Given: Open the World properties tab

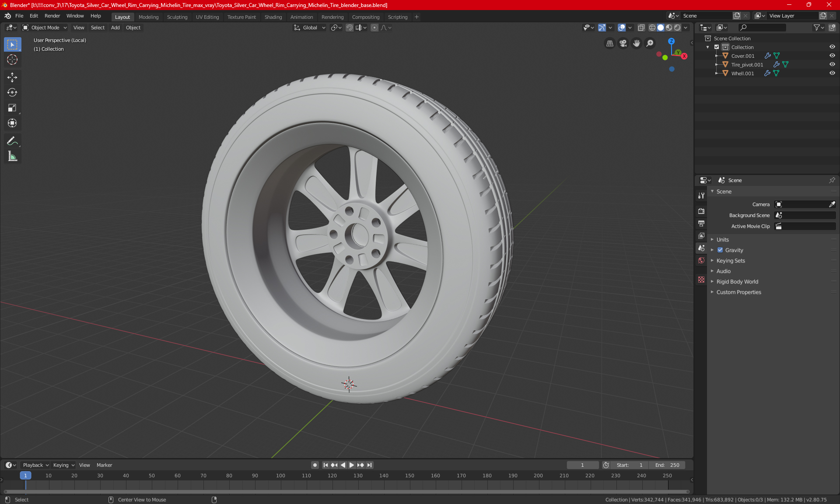Looking at the screenshot, I should coord(701,260).
